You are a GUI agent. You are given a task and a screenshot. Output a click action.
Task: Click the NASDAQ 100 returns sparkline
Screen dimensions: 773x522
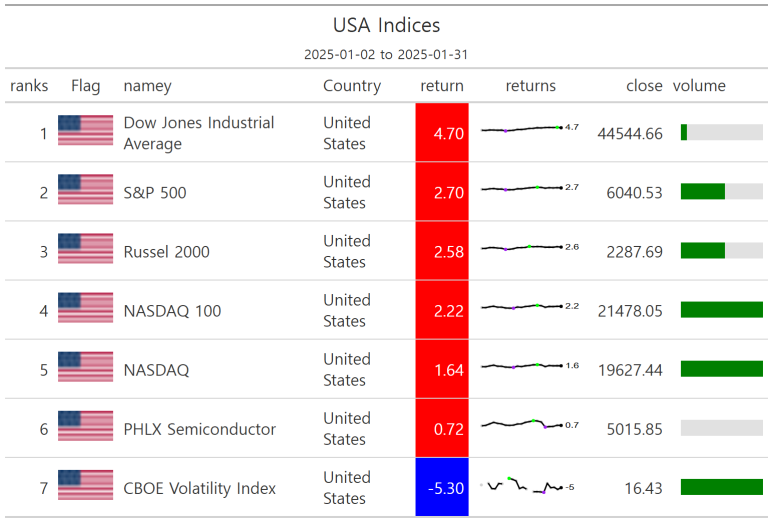coord(530,307)
